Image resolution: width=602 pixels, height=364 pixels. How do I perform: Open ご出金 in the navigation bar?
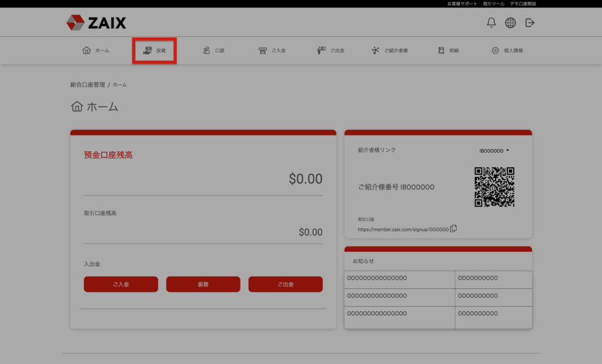pyautogui.click(x=330, y=50)
